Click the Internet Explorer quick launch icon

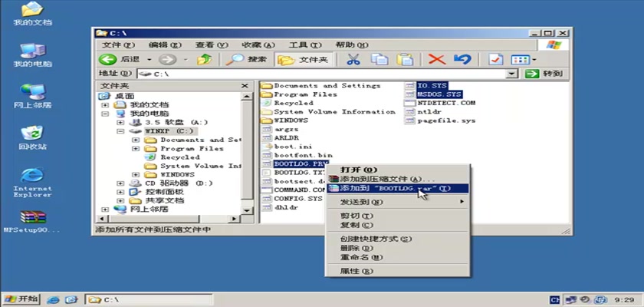tap(54, 299)
